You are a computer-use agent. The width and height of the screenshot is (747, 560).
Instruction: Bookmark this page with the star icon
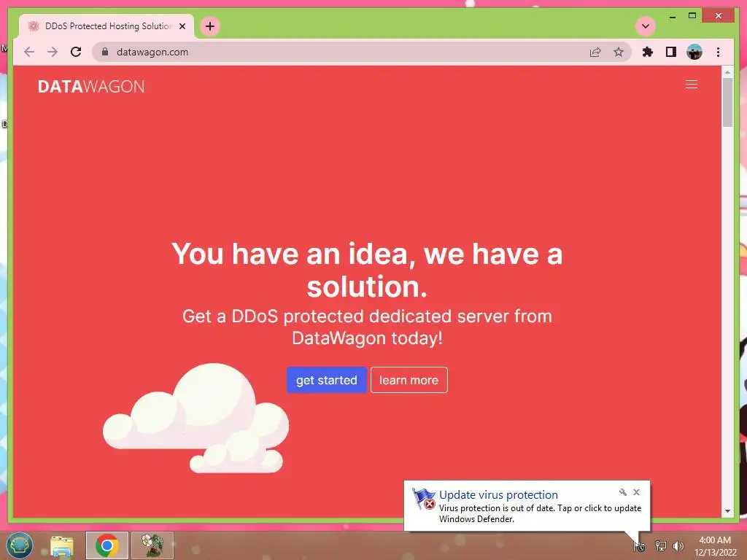coord(619,52)
